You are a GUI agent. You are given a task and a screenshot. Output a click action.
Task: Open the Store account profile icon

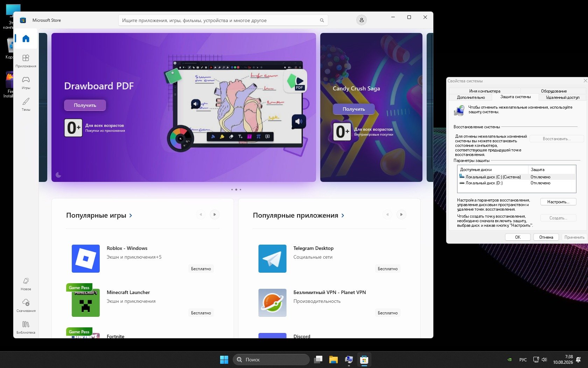[362, 20]
